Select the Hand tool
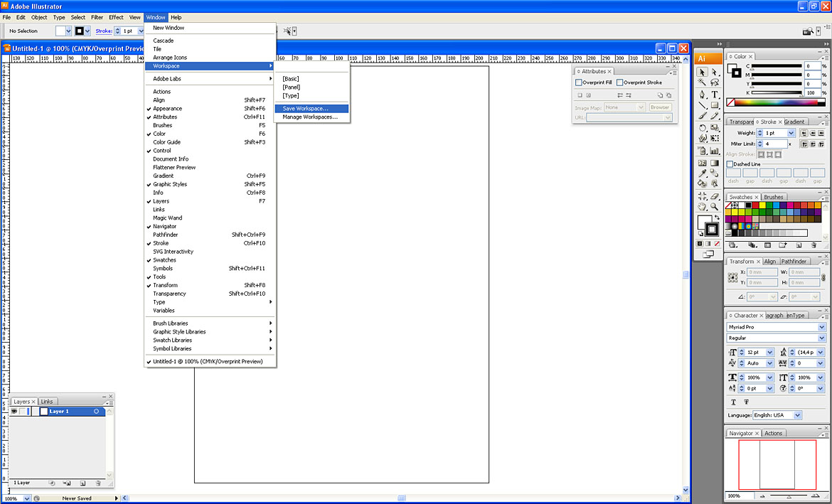The width and height of the screenshot is (832, 504). (x=702, y=207)
